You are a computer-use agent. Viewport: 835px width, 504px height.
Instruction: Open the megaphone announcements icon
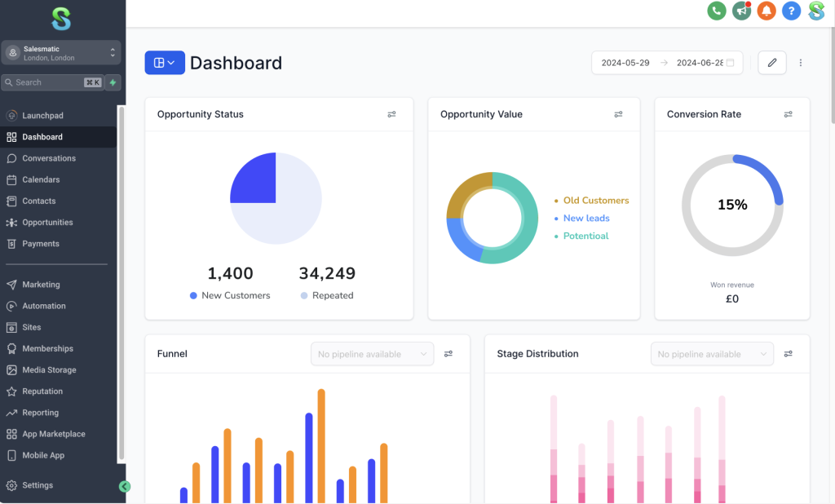click(741, 11)
